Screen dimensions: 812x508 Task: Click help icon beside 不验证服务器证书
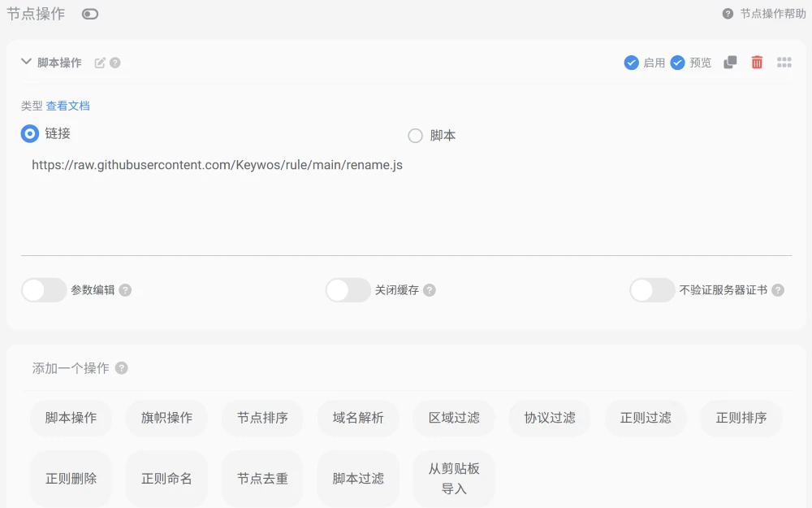point(778,290)
